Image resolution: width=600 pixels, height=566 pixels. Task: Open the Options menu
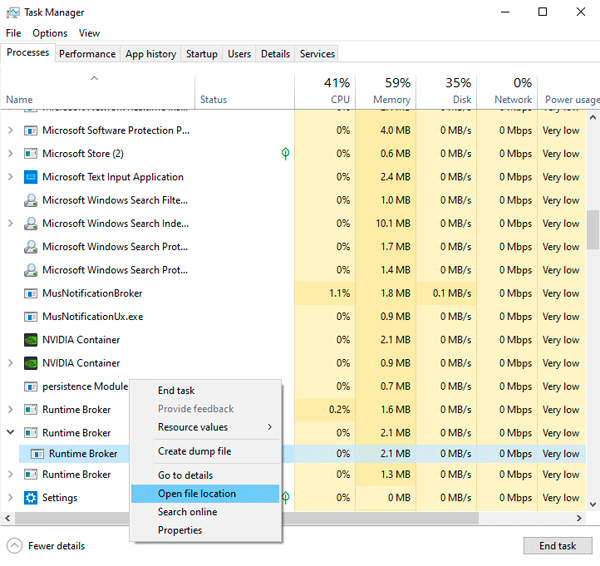click(50, 33)
